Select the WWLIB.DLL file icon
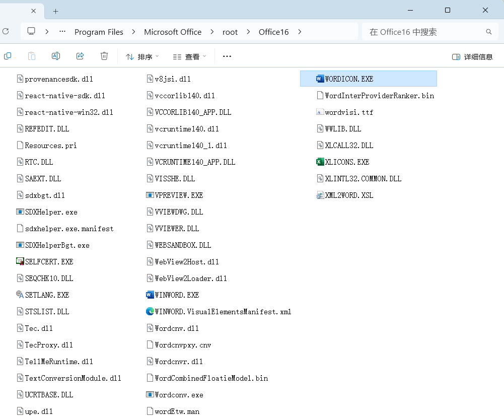 click(x=320, y=128)
